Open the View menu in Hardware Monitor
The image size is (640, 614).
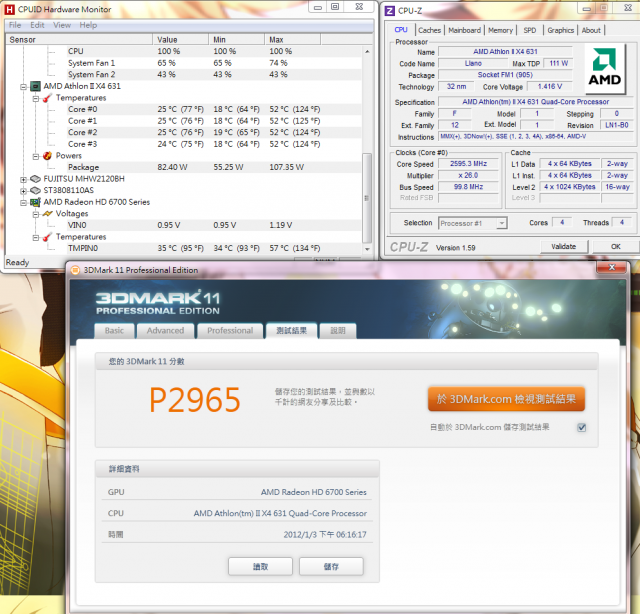(x=62, y=25)
